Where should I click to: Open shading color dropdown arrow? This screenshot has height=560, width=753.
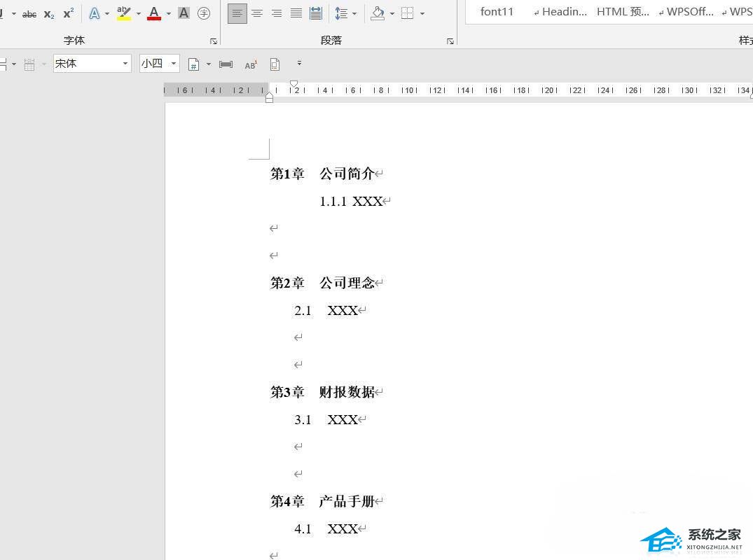(x=392, y=13)
